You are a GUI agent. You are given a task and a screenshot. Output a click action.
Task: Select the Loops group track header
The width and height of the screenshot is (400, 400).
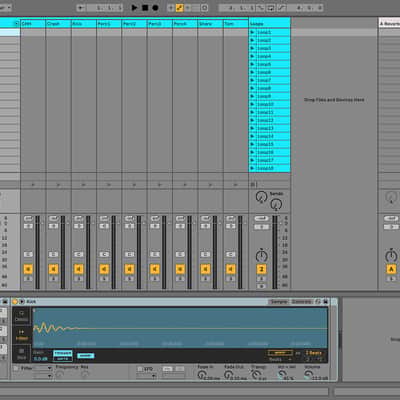point(269,24)
